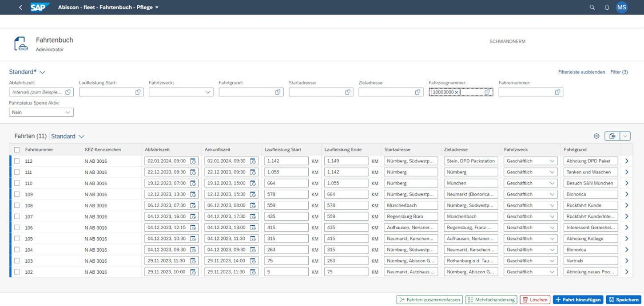This screenshot has height=306, width=644.
Task: Click the table export icon button
Action: tap(612, 136)
